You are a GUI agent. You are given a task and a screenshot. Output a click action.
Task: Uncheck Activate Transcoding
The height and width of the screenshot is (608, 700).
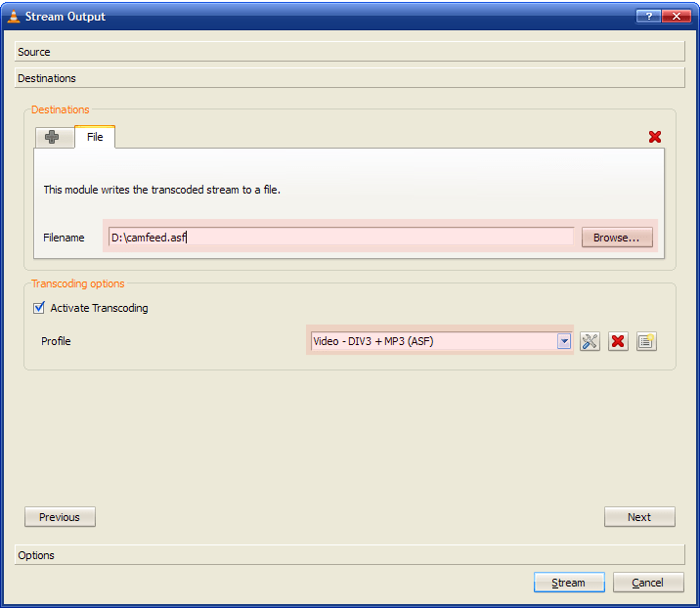pos(39,308)
